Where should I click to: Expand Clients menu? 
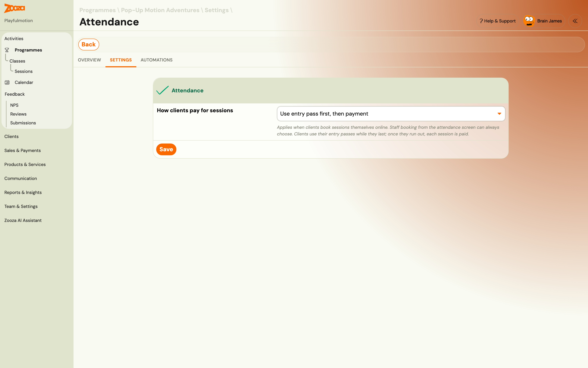[11, 137]
